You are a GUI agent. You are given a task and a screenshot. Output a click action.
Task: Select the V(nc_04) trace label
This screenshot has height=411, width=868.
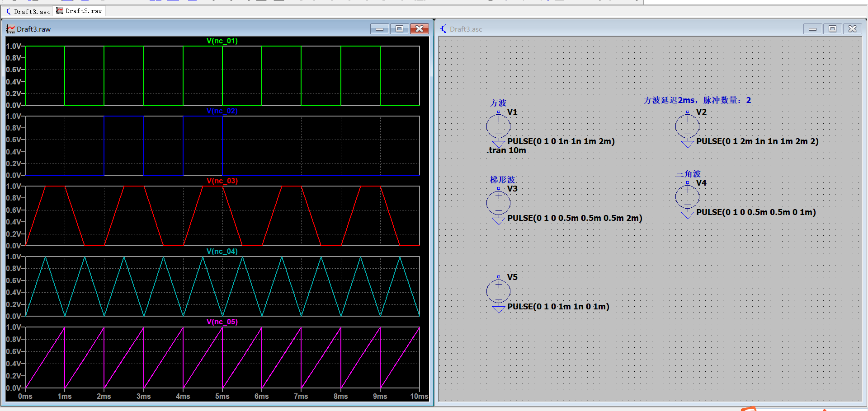[x=222, y=251]
